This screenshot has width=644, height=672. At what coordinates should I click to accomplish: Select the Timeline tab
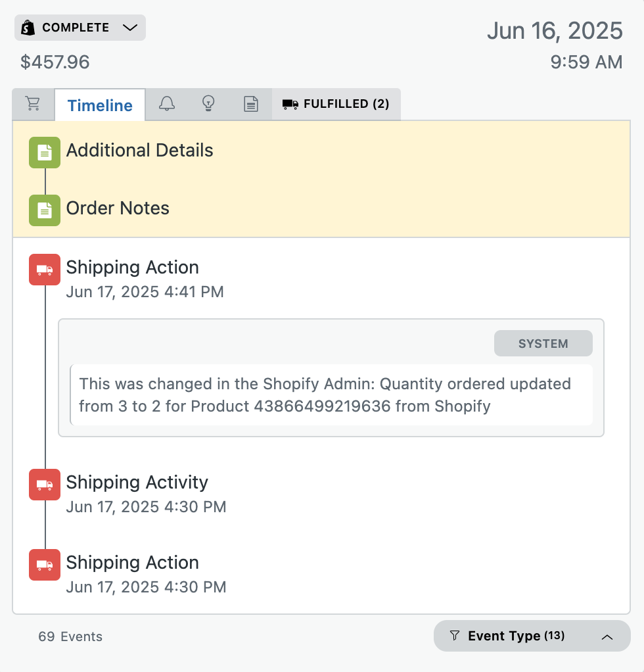click(x=100, y=105)
